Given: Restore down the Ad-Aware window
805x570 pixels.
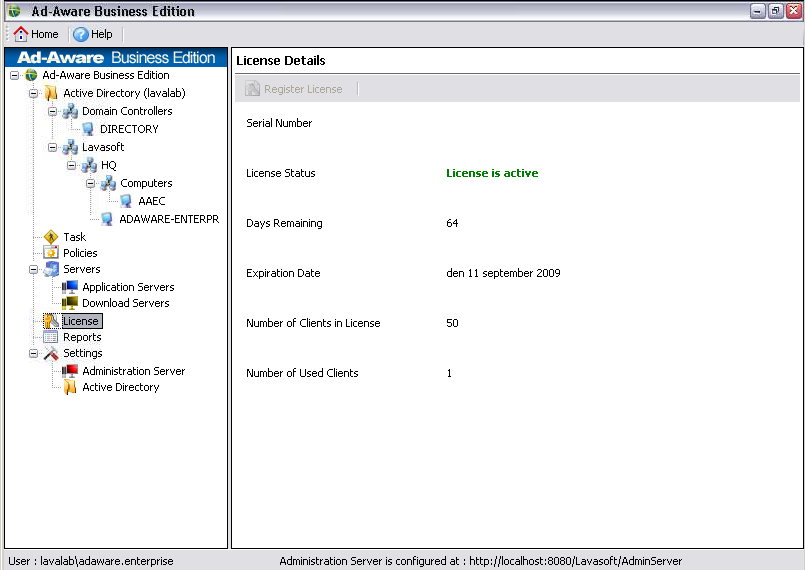Looking at the screenshot, I should 776,11.
